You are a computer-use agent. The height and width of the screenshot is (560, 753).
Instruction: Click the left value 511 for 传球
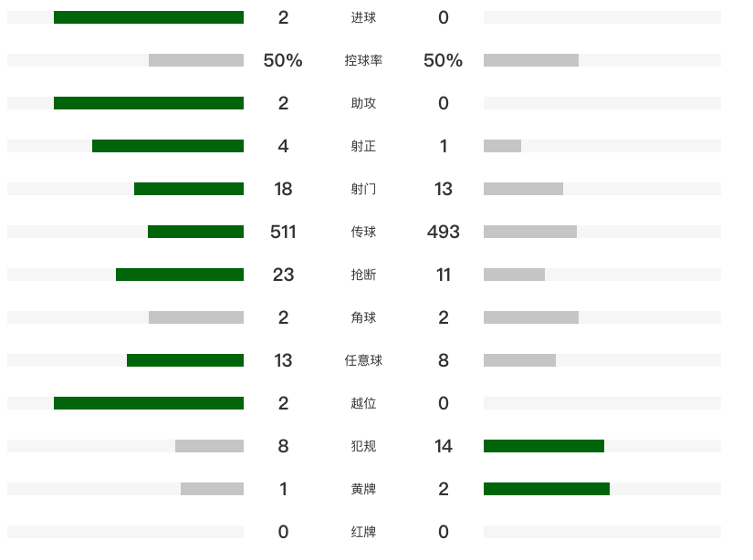283,232
